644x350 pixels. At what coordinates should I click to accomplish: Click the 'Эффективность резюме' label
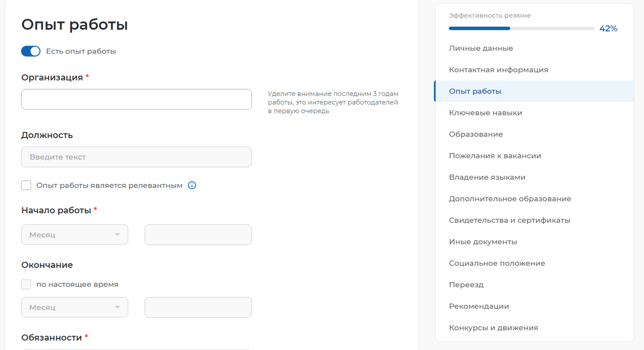(x=490, y=15)
